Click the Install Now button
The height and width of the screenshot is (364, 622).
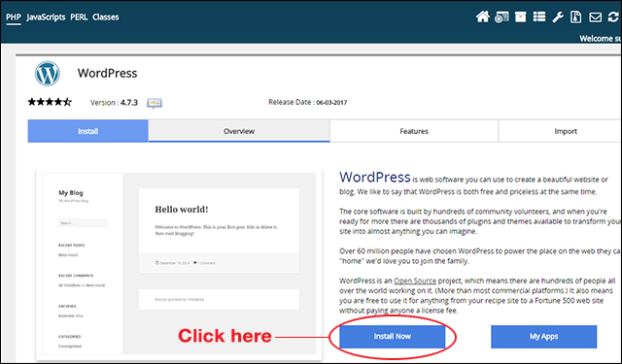[393, 337]
